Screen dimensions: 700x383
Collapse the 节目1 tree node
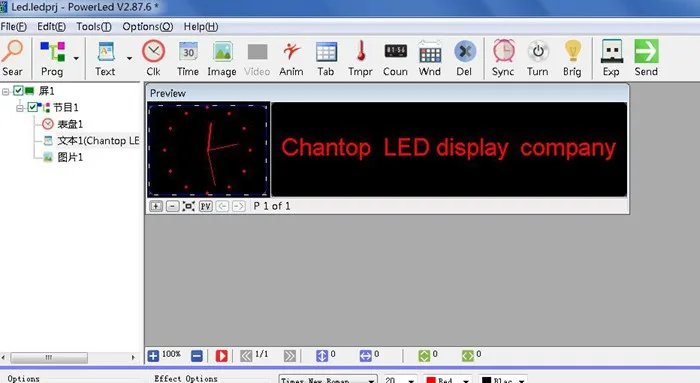[20, 108]
